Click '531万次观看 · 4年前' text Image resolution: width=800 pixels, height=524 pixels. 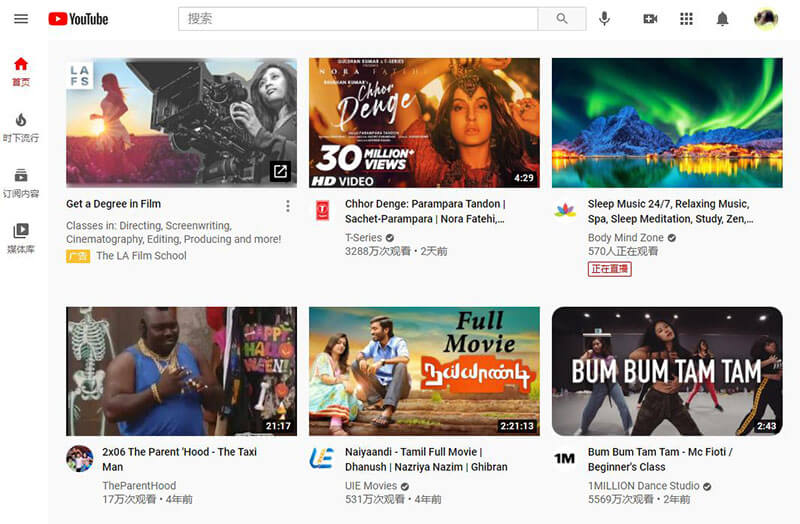(x=393, y=499)
